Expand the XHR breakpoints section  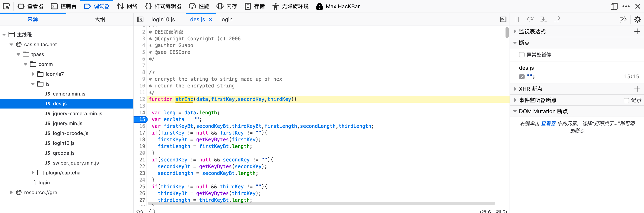coord(515,89)
